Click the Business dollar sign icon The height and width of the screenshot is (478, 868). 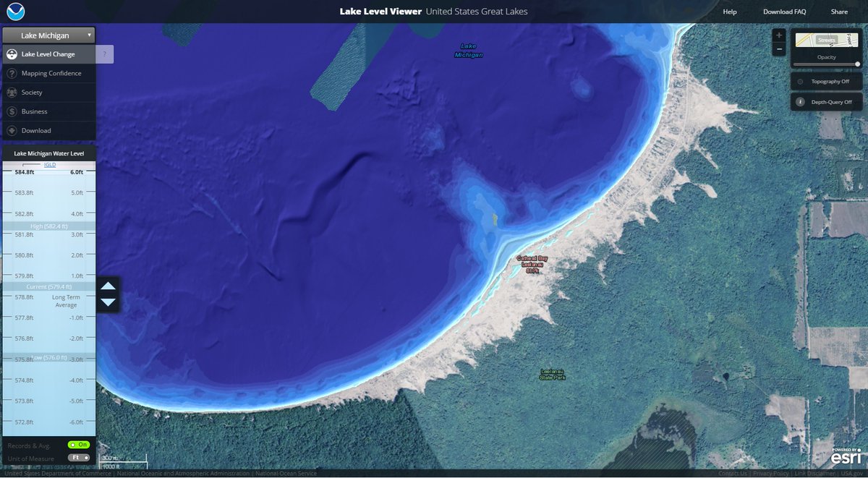tap(12, 111)
